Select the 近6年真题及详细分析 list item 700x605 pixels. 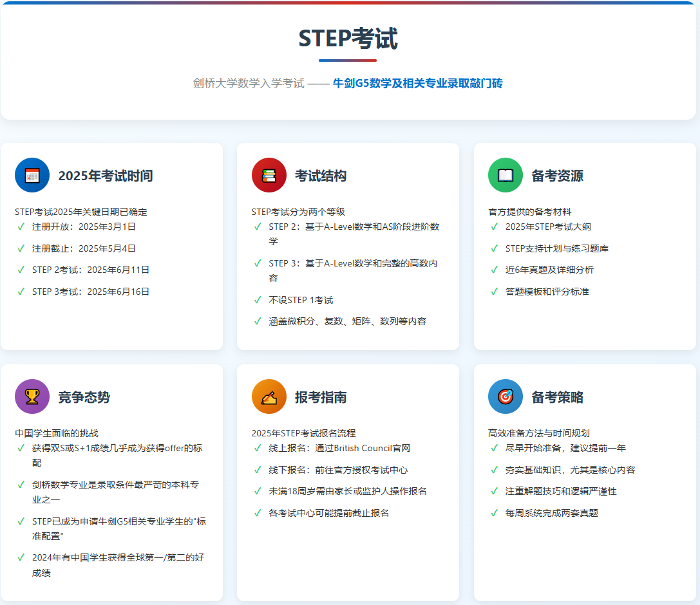point(549,270)
